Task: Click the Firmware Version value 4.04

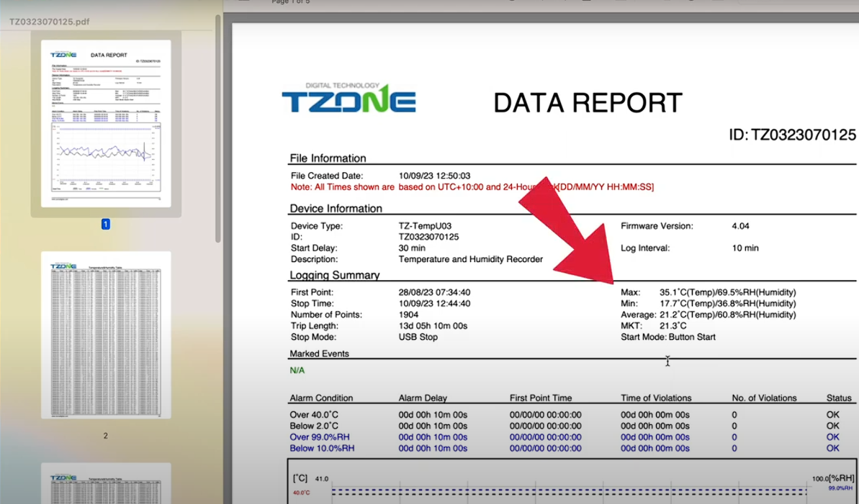Action: (x=740, y=226)
